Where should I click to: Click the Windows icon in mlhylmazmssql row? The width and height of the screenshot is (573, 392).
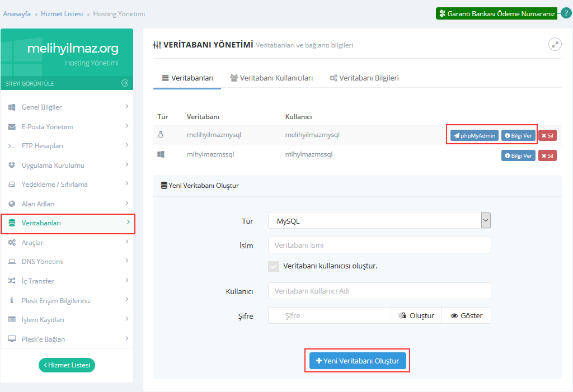(161, 154)
